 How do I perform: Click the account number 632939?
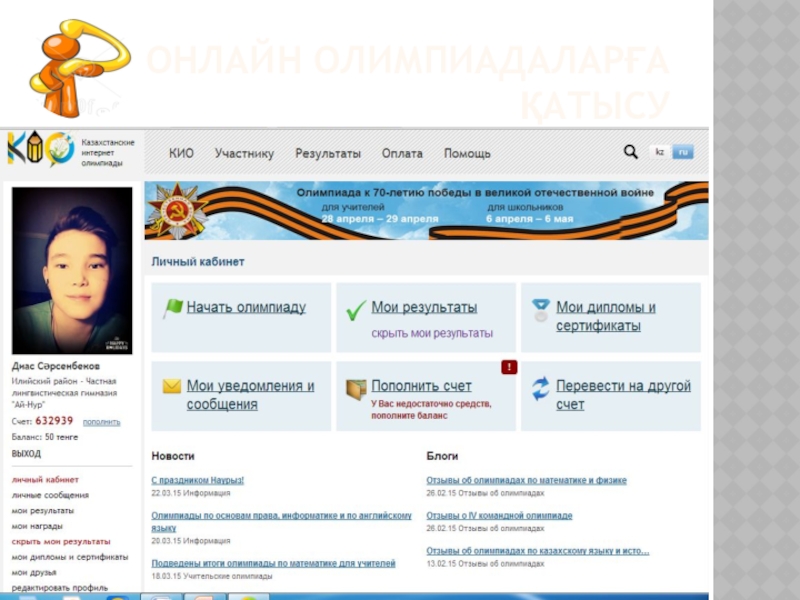[54, 421]
